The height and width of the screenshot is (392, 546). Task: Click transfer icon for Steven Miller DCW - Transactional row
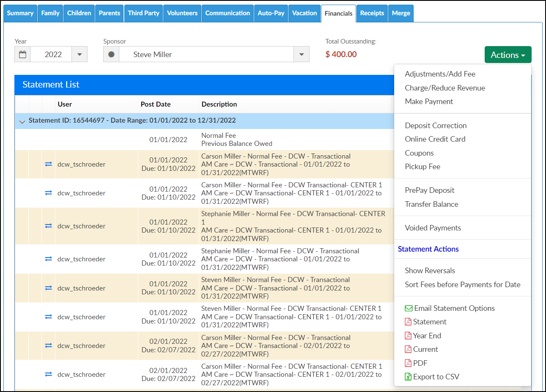[49, 288]
